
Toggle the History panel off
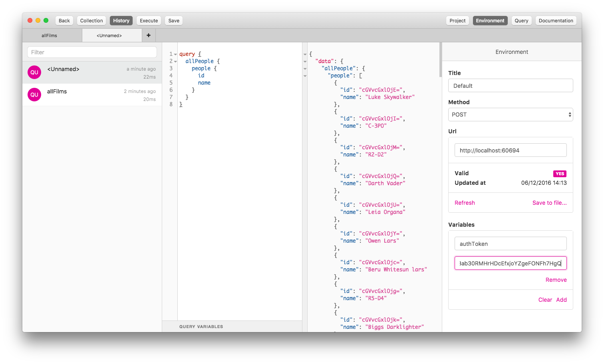pos(121,21)
